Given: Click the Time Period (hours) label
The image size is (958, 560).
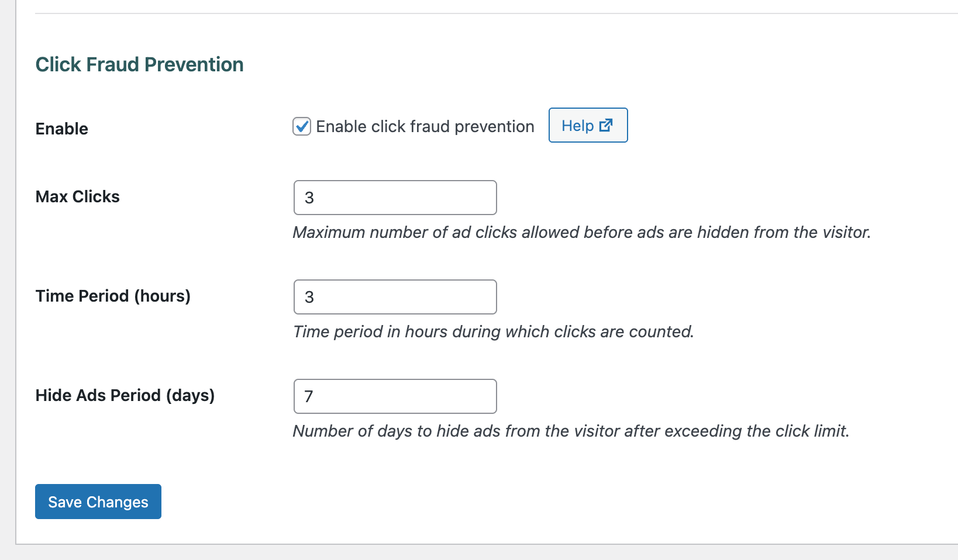Looking at the screenshot, I should click(x=113, y=296).
